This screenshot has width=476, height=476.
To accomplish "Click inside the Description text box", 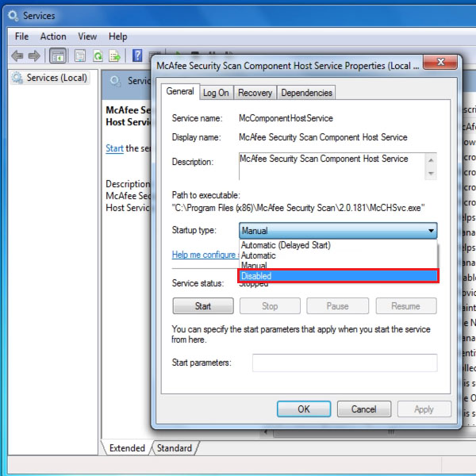I will (x=332, y=167).
